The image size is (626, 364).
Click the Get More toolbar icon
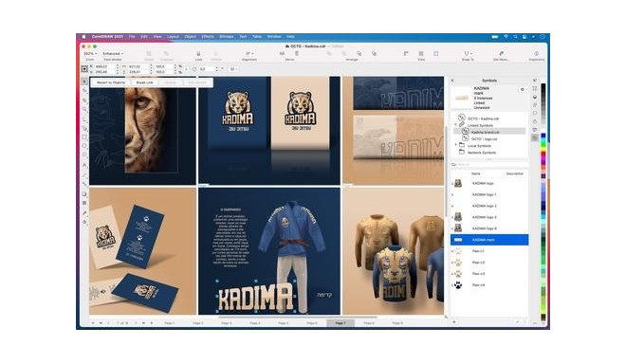coord(501,53)
